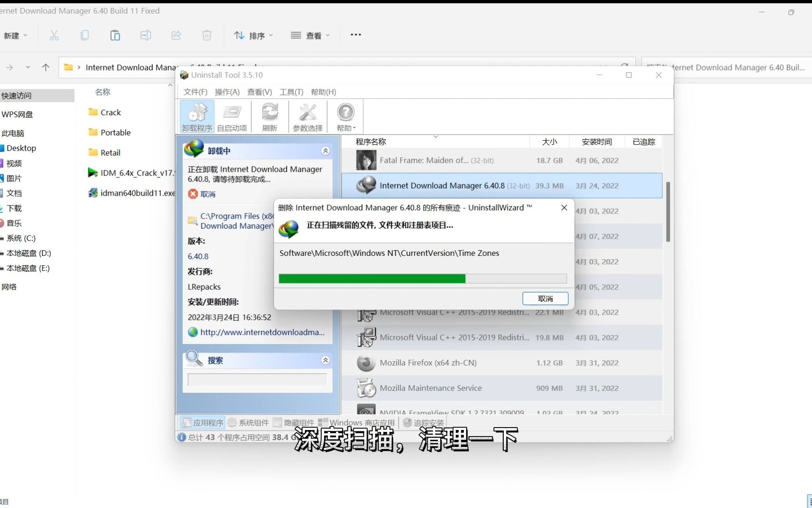Select WPS网盘 in navigation pane
812x508 pixels.
point(17,114)
